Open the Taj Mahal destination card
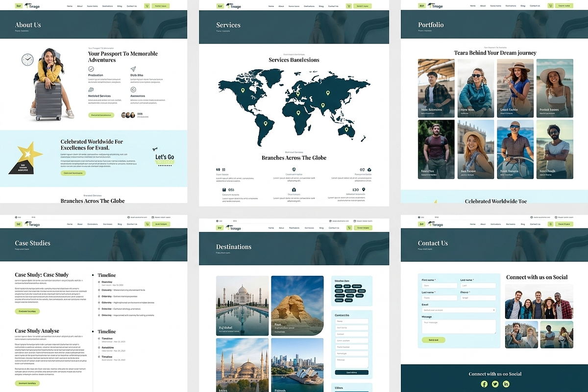 (242, 305)
